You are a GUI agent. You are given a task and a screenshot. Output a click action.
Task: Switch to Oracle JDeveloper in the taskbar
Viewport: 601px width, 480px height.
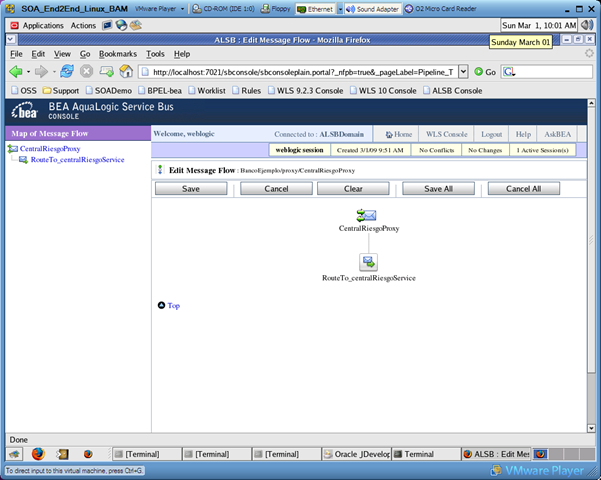point(356,454)
